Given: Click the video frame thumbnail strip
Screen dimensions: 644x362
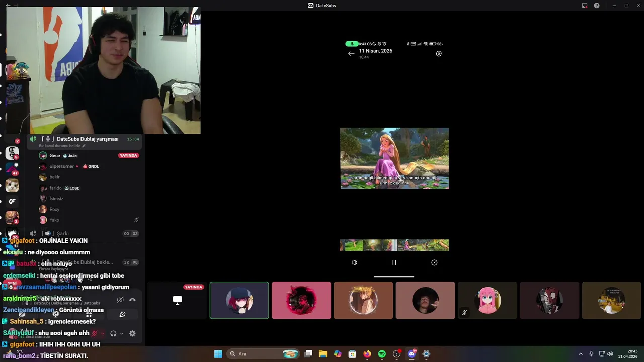Looking at the screenshot, I should click(x=394, y=245).
